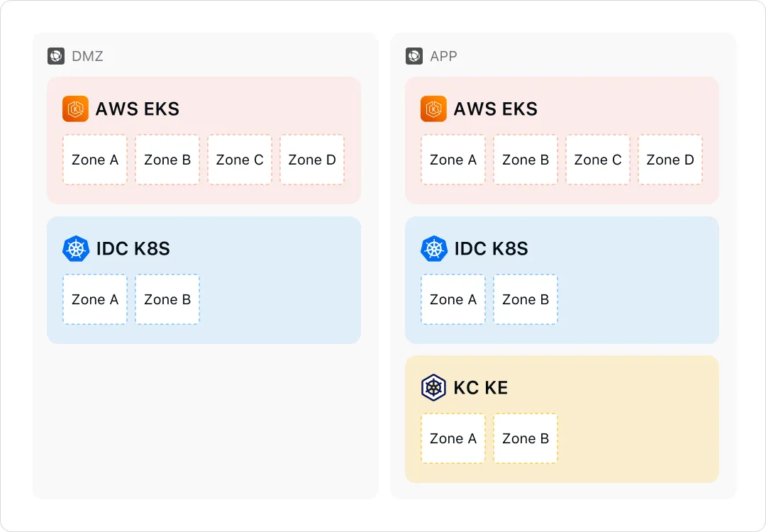
Task: Click the AWS EKS icon in APP
Action: click(433, 109)
